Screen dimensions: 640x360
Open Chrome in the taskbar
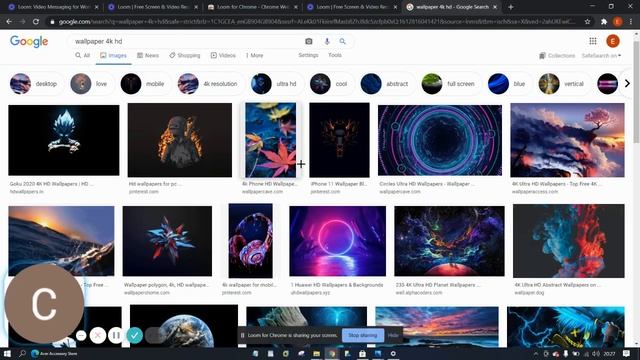coord(332,353)
